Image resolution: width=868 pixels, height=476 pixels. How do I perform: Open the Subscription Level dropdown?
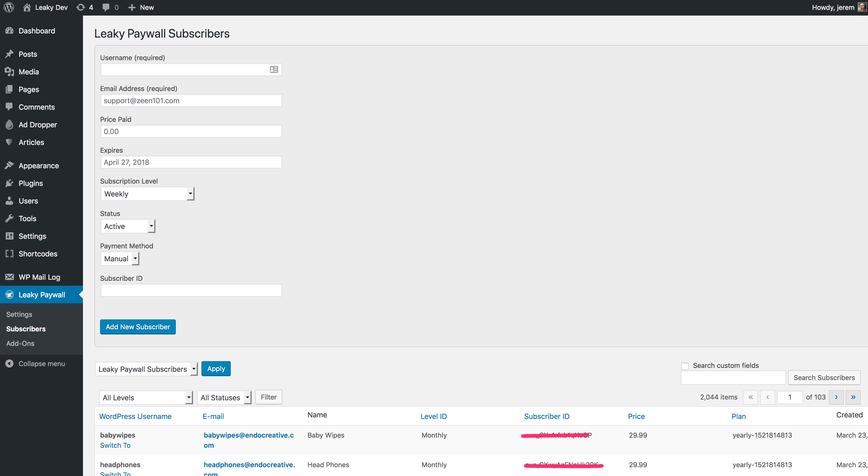[x=147, y=194]
